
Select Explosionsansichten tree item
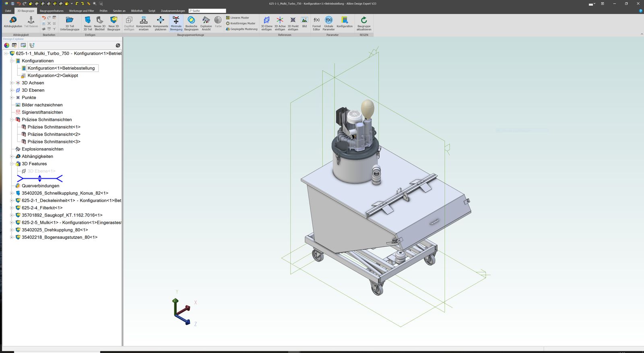[x=42, y=149]
